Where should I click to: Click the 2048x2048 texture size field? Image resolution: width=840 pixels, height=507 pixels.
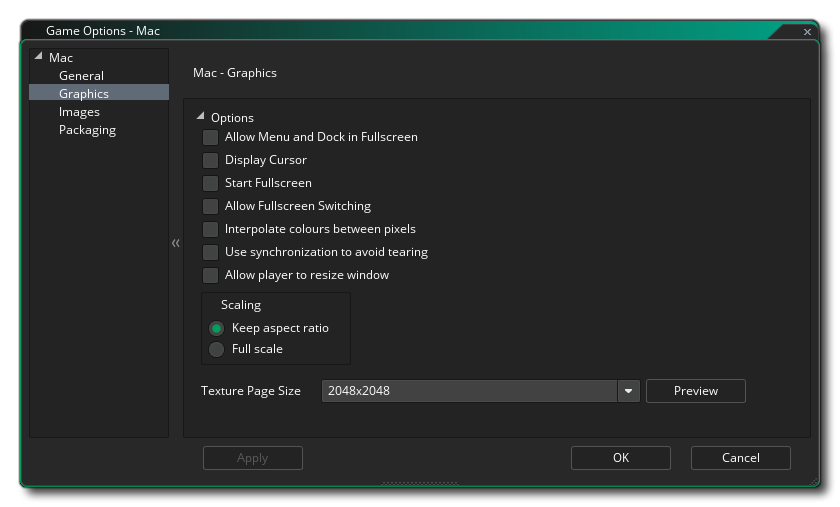click(x=469, y=391)
